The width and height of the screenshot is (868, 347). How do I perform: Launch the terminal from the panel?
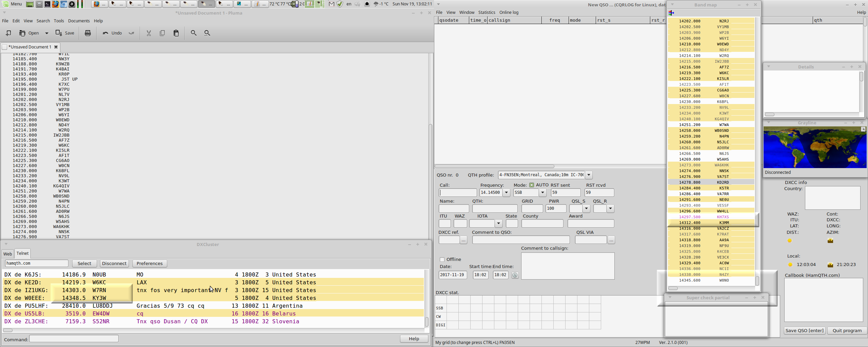pos(47,4)
